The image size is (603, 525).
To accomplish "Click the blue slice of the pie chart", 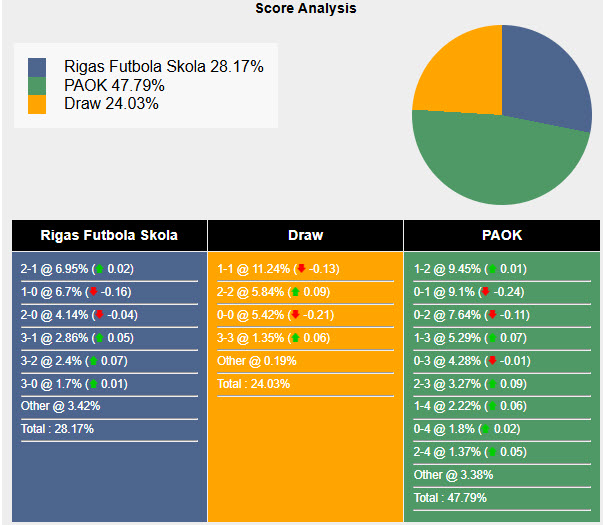I will 542,77.
